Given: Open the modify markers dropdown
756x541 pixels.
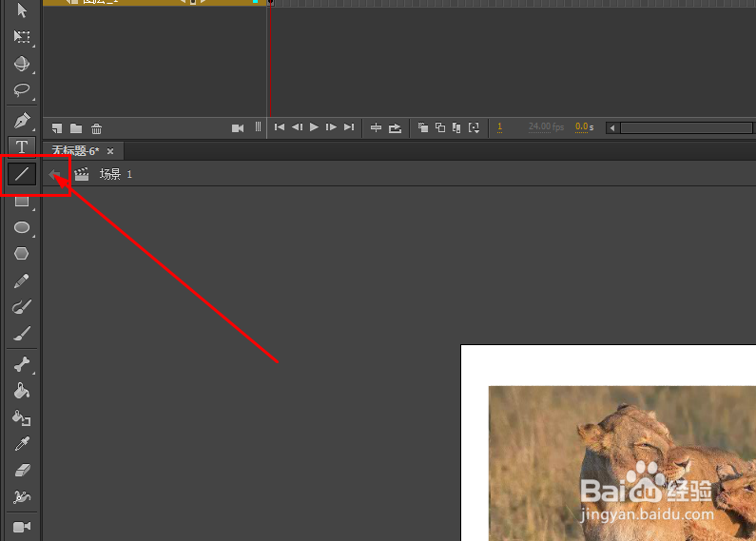Looking at the screenshot, I should click(474, 127).
